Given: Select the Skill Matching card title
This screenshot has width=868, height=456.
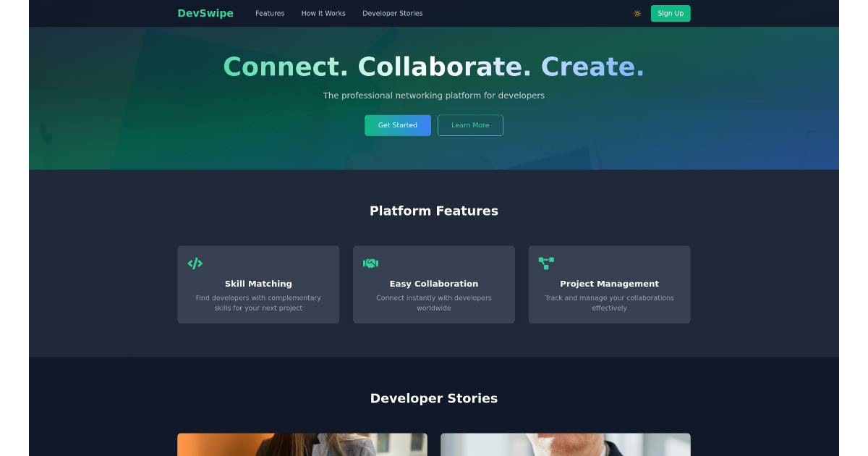Looking at the screenshot, I should click(258, 284).
